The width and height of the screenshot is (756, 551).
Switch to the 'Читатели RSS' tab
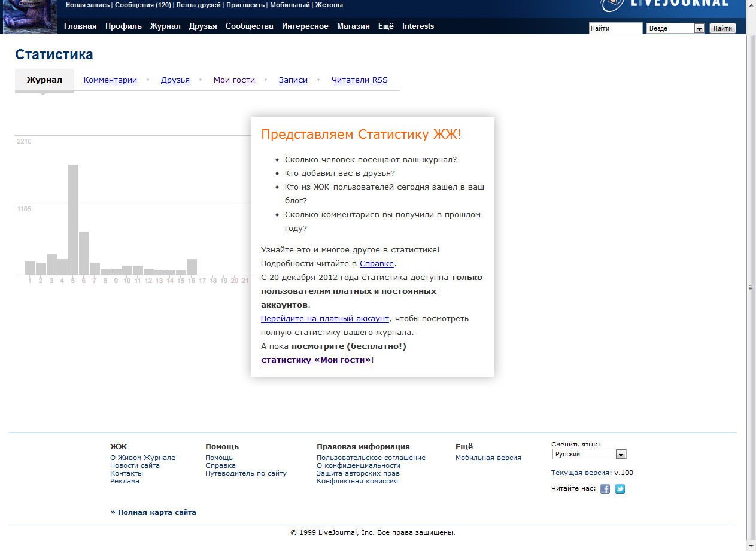click(x=360, y=80)
